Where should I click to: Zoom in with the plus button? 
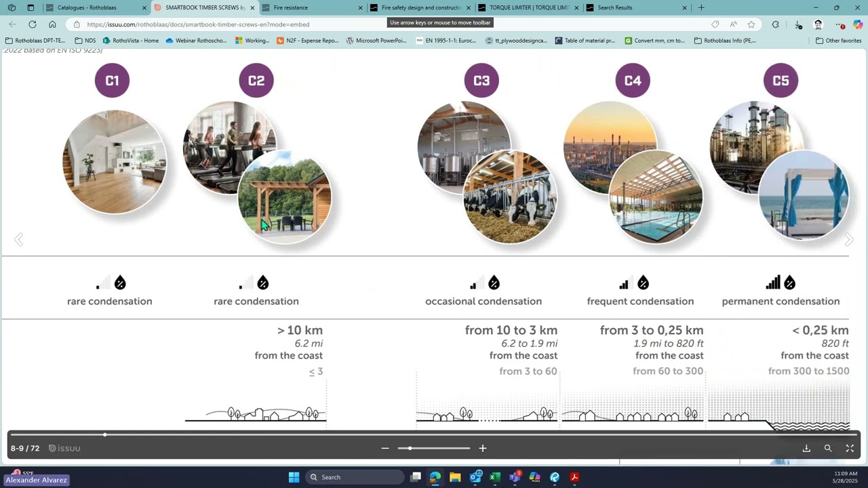pos(483,448)
